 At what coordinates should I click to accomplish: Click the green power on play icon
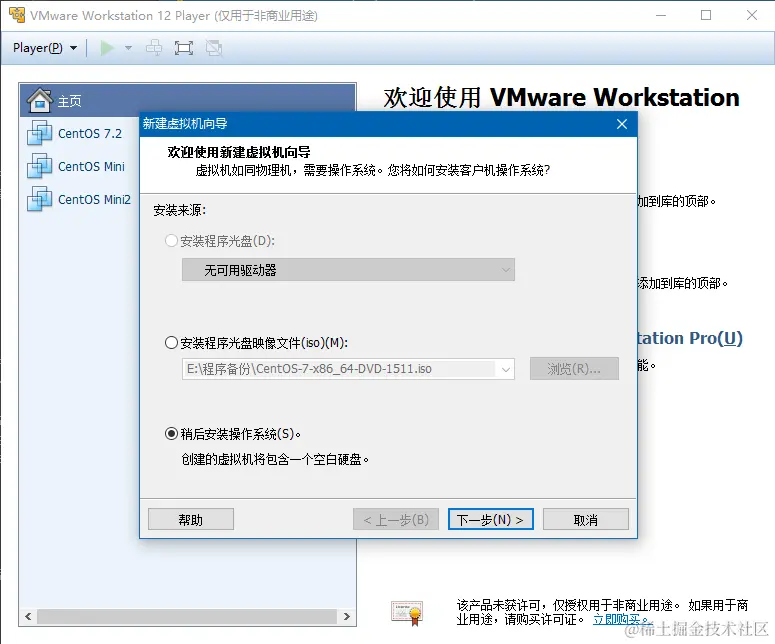107,48
